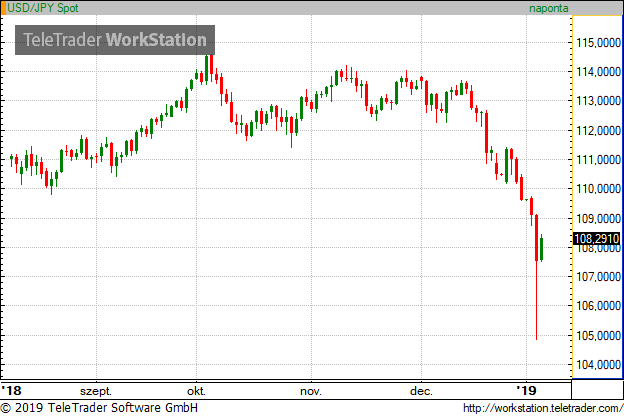Image resolution: width=624 pixels, height=417 pixels.
Task: Click the nov. month label on time axis
Action: click(311, 391)
